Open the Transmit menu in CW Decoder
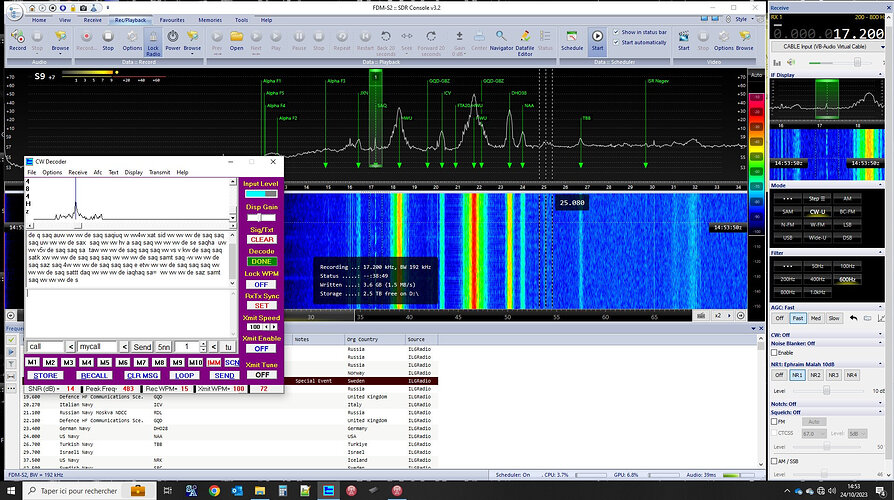 coord(160,172)
